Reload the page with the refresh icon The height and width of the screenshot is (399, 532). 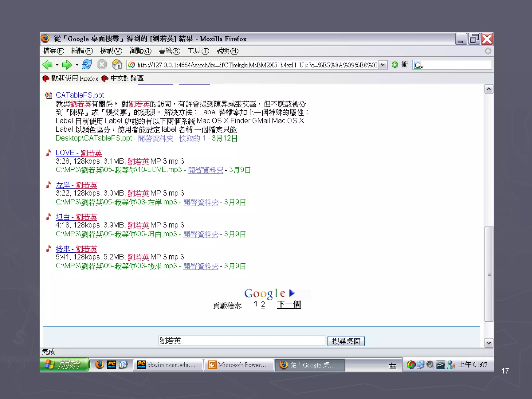(87, 64)
